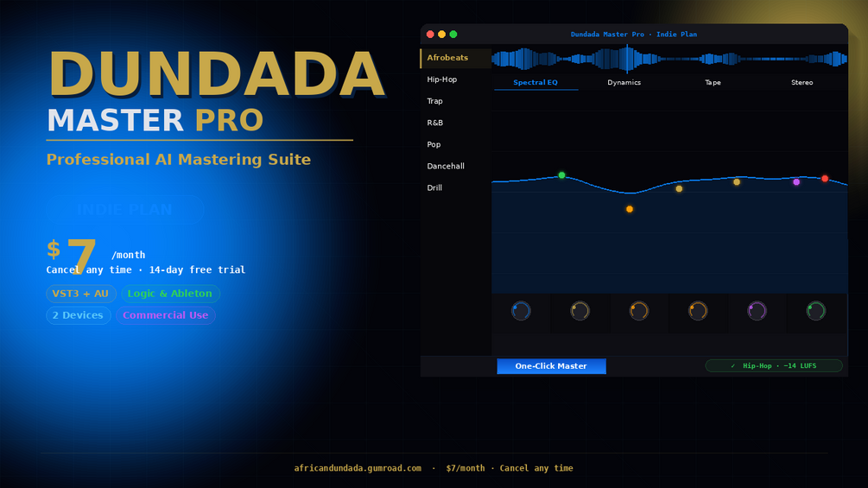Click the Hip-Hop -14 LUFS status badge

tap(774, 365)
